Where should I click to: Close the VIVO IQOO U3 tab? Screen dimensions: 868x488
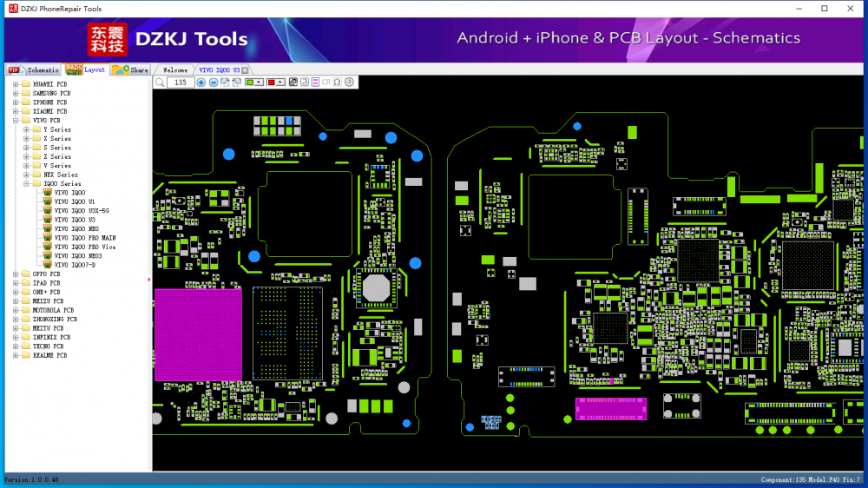pos(246,70)
